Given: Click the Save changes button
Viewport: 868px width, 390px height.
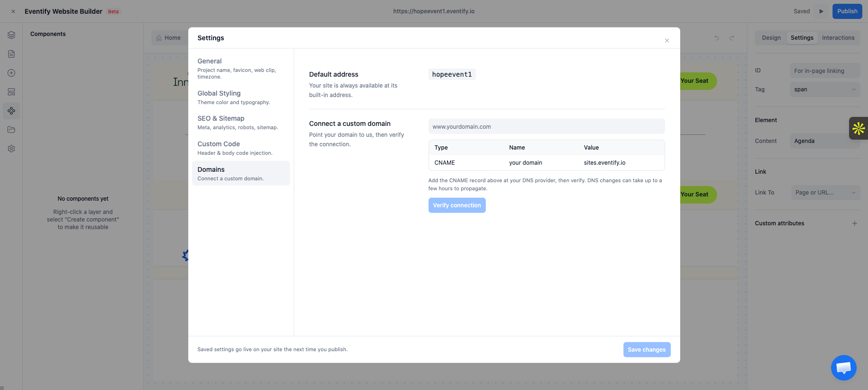Looking at the screenshot, I should 647,350.
